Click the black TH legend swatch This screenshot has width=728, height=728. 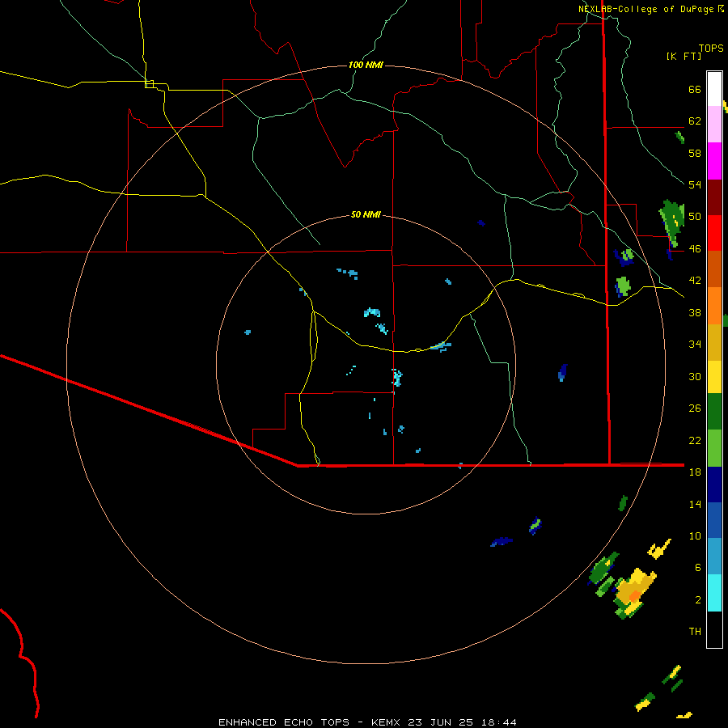point(714,629)
